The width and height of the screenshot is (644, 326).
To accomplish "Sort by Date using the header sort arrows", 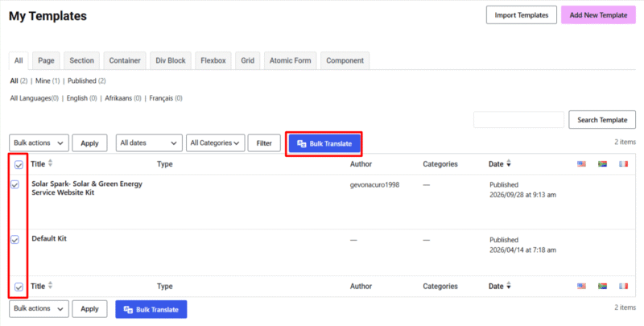I will point(509,163).
